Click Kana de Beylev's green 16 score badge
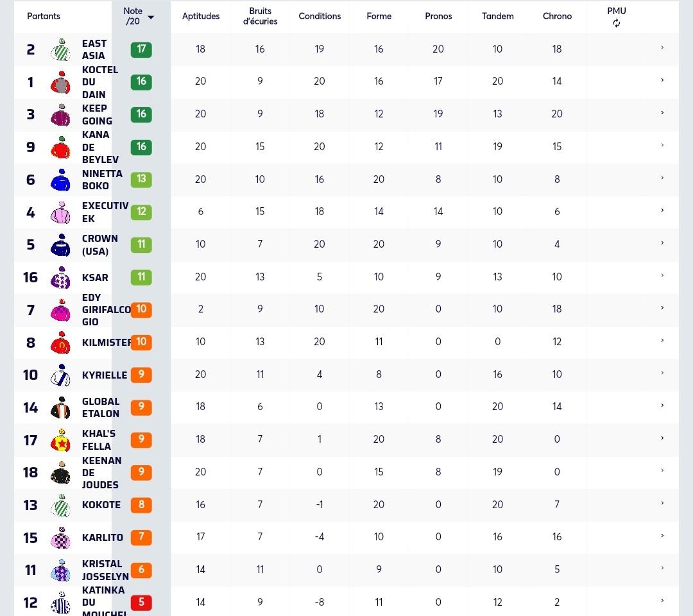Screen dimensions: 693x616 click(141, 147)
